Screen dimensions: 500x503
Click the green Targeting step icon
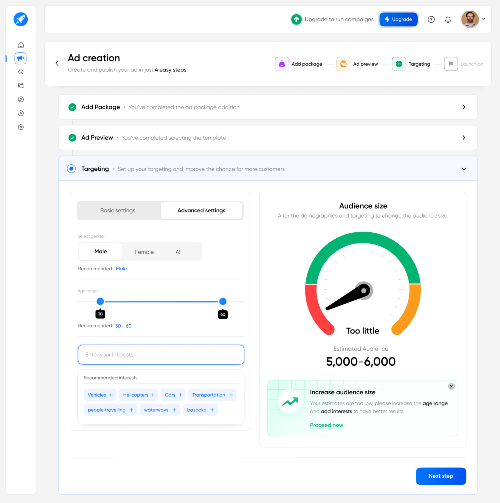399,64
